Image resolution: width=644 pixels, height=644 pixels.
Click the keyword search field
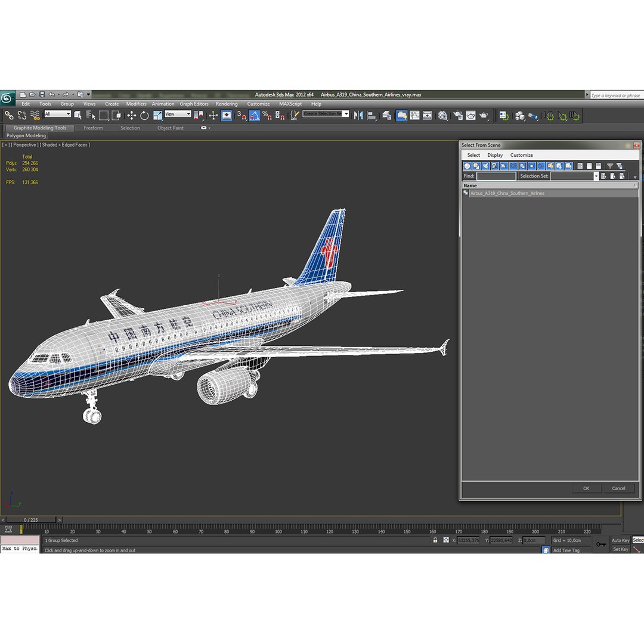(616, 95)
